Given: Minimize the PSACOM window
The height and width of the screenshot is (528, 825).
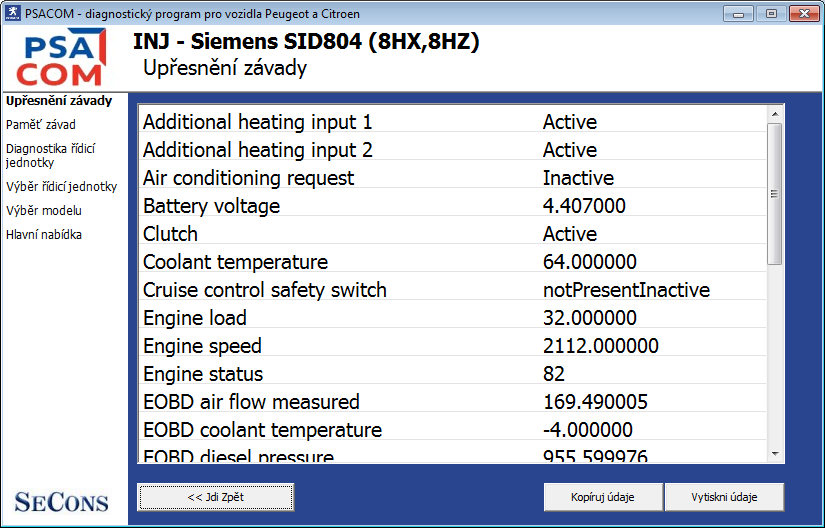Looking at the screenshot, I should tap(740, 14).
